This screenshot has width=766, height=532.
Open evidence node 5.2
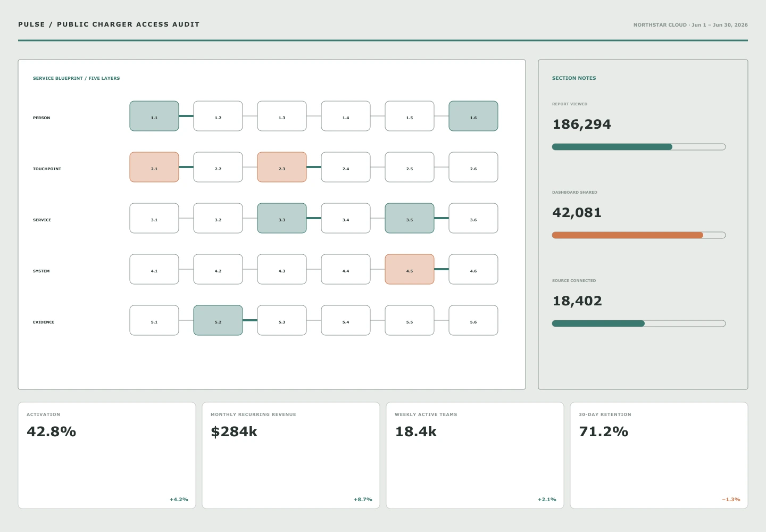pyautogui.click(x=218, y=320)
